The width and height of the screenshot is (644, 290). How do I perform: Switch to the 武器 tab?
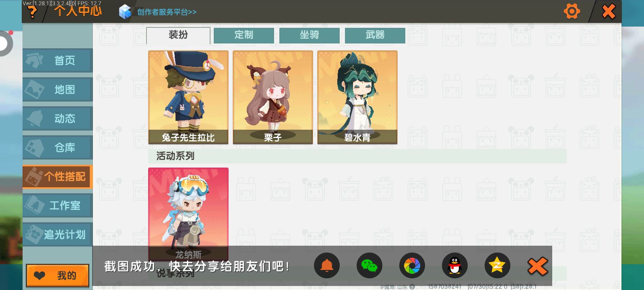tap(375, 35)
